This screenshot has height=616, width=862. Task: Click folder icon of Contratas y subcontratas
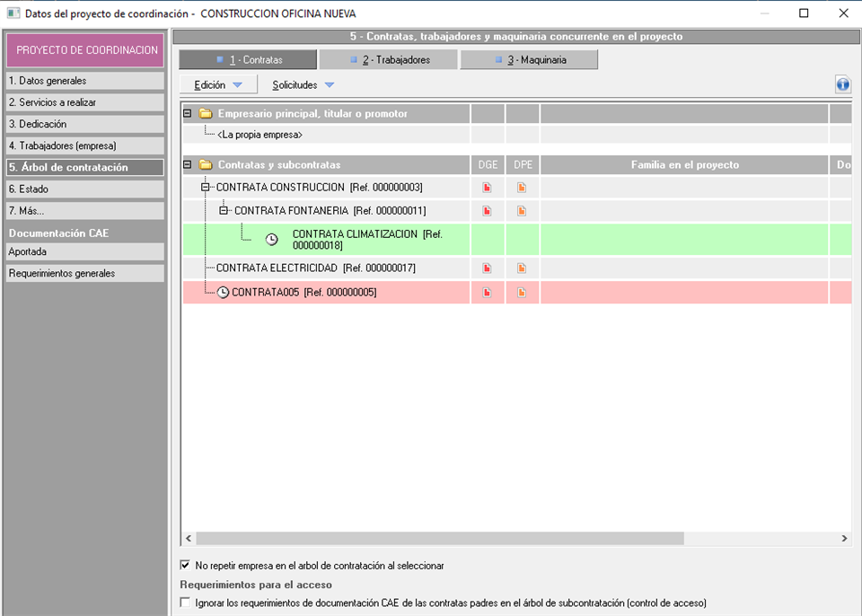[206, 165]
